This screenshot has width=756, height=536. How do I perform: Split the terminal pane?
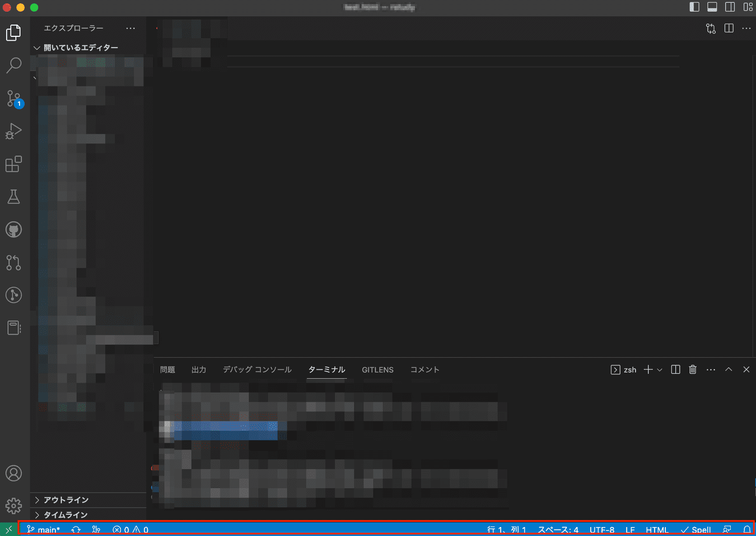[676, 369]
